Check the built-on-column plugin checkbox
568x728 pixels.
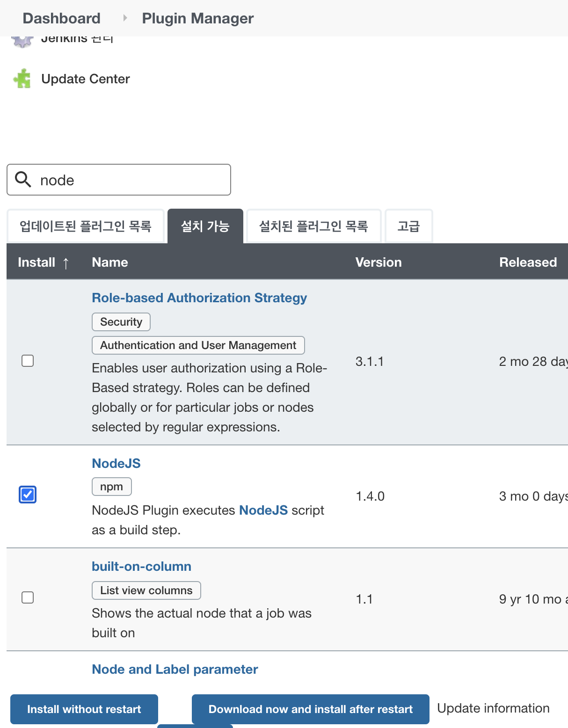point(28,597)
